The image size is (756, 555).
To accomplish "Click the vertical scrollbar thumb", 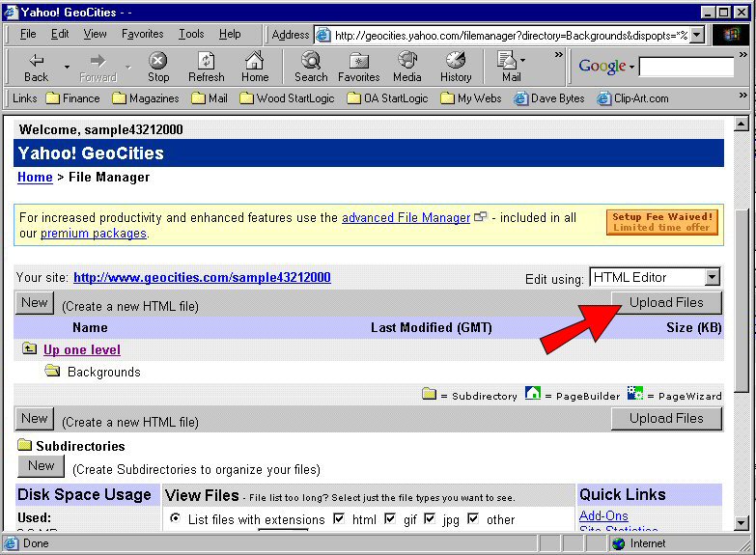I will coord(742,300).
